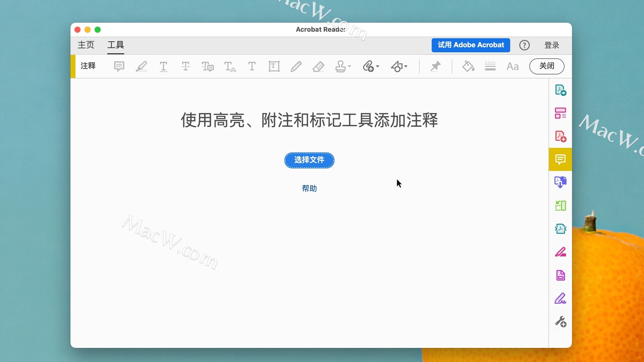Switch to the 主页 tab
644x362 pixels.
(86, 45)
